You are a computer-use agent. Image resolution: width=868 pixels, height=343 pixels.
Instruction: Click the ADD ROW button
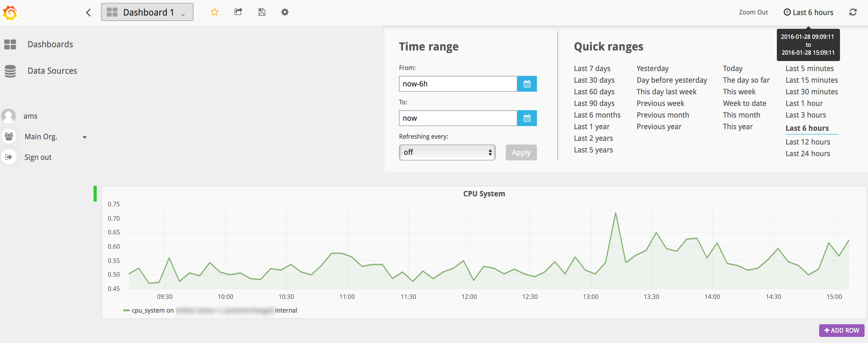pyautogui.click(x=841, y=330)
